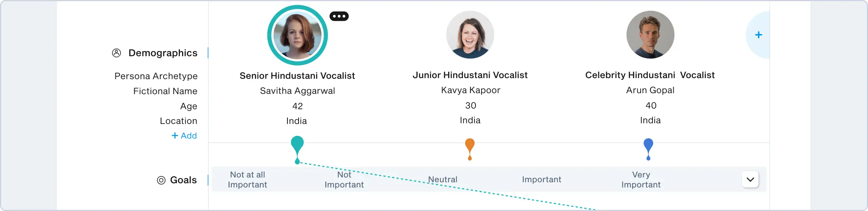Screen dimensions: 868x211
Task: Select Savitha Aggarwal's profile photo
Action: tap(297, 36)
